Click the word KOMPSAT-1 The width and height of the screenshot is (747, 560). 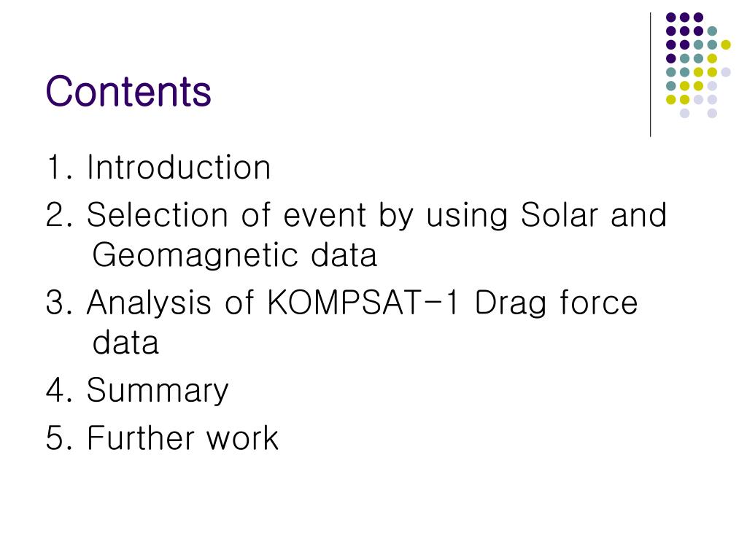[363, 303]
